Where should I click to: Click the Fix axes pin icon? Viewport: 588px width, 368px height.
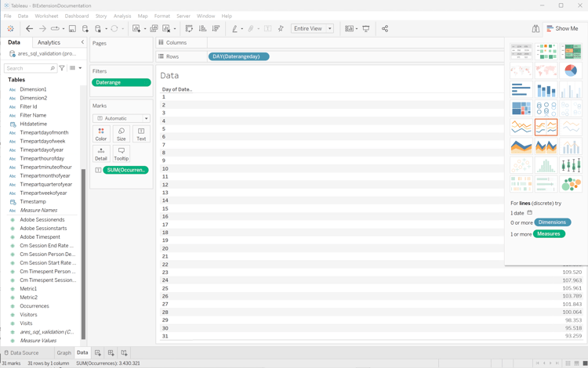281,29
